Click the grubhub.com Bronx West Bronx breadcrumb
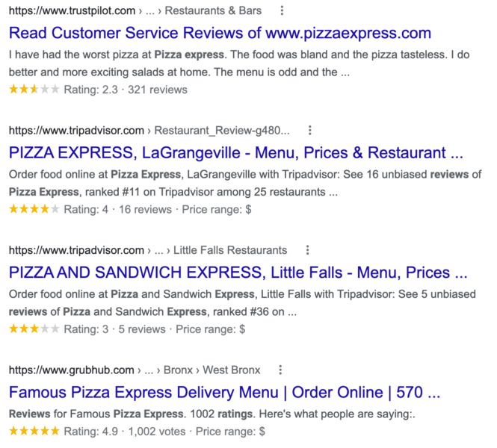 point(135,370)
